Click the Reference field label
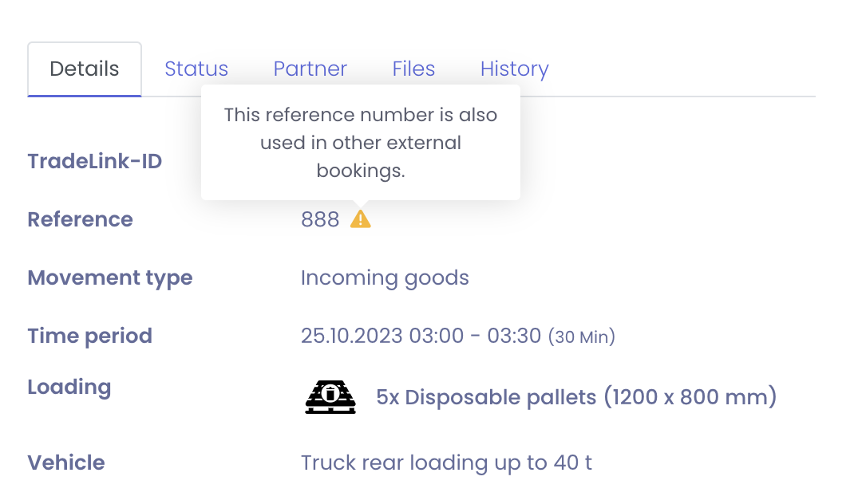 coord(80,219)
